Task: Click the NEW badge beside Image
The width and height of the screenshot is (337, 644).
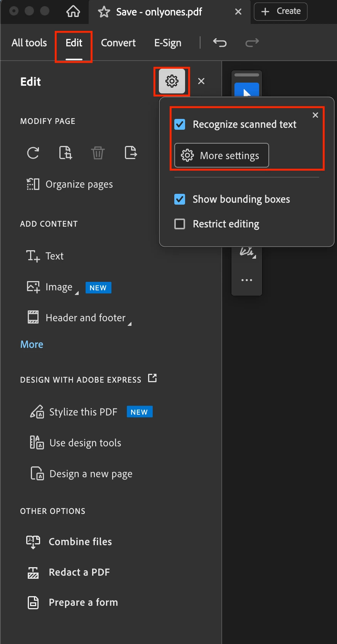Action: coord(98,288)
